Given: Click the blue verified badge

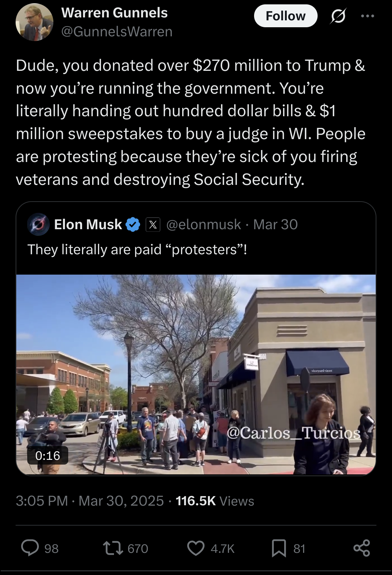Looking at the screenshot, I should [x=133, y=224].
